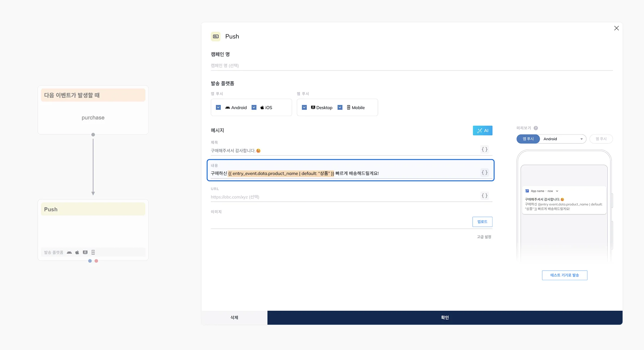
Task: Click the 캠페인 명 input field
Action: click(412, 65)
